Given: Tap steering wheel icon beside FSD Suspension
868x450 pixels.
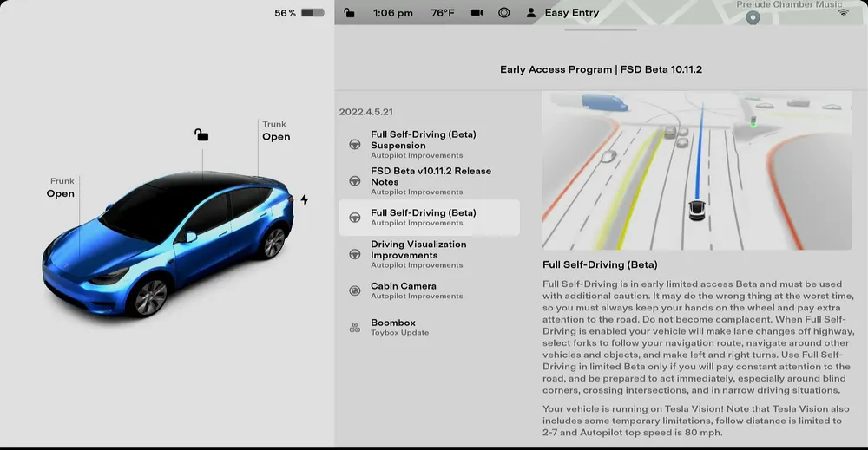Looking at the screenshot, I should (355, 144).
